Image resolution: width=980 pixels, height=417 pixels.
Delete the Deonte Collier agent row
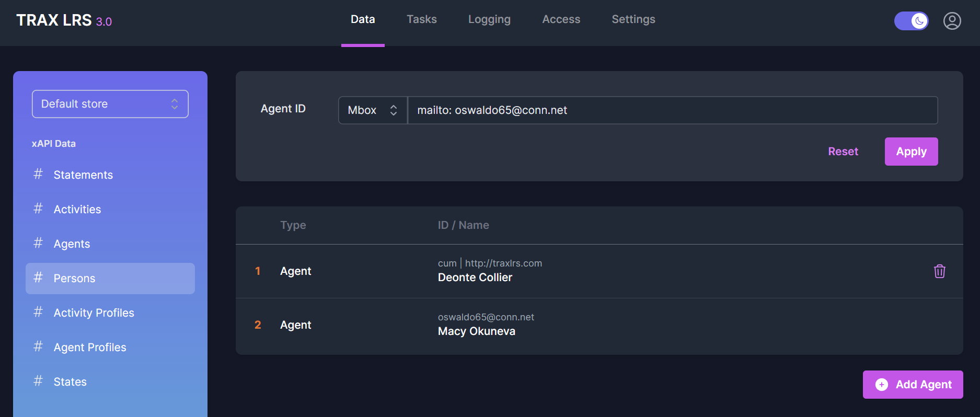click(939, 271)
